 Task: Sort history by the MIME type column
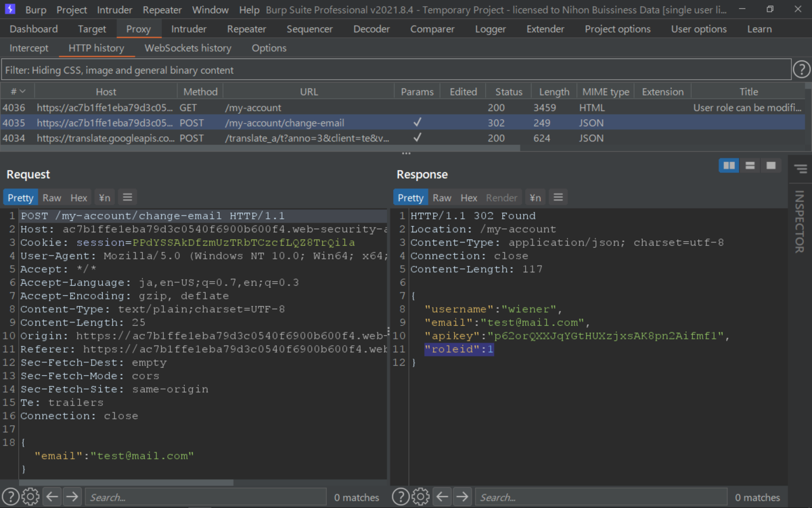coord(604,91)
